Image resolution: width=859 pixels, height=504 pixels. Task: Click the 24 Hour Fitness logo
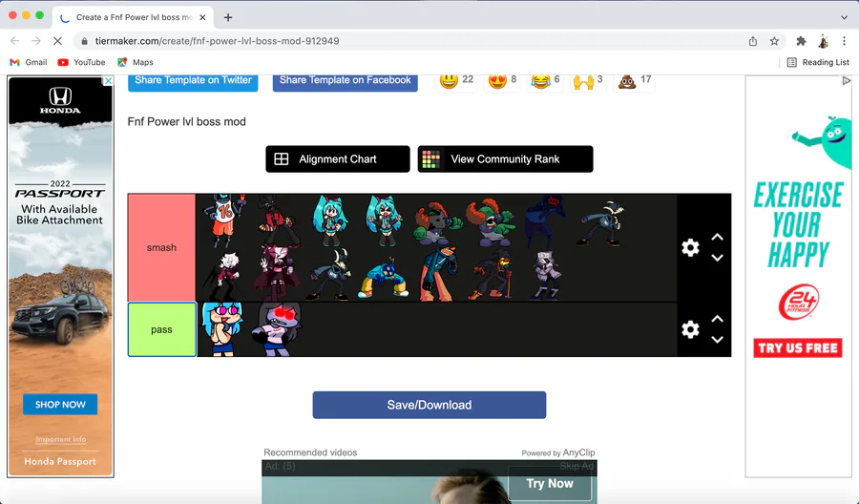click(x=798, y=302)
